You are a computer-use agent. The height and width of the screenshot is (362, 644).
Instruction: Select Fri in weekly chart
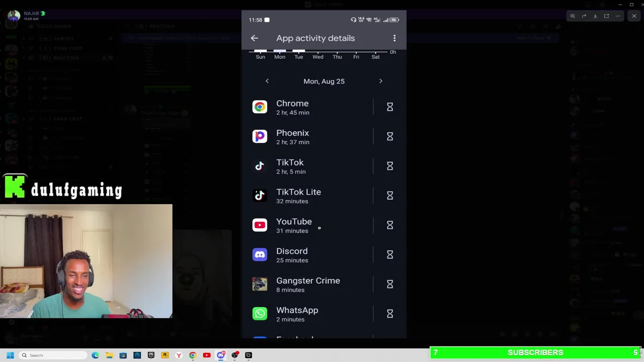tap(356, 57)
